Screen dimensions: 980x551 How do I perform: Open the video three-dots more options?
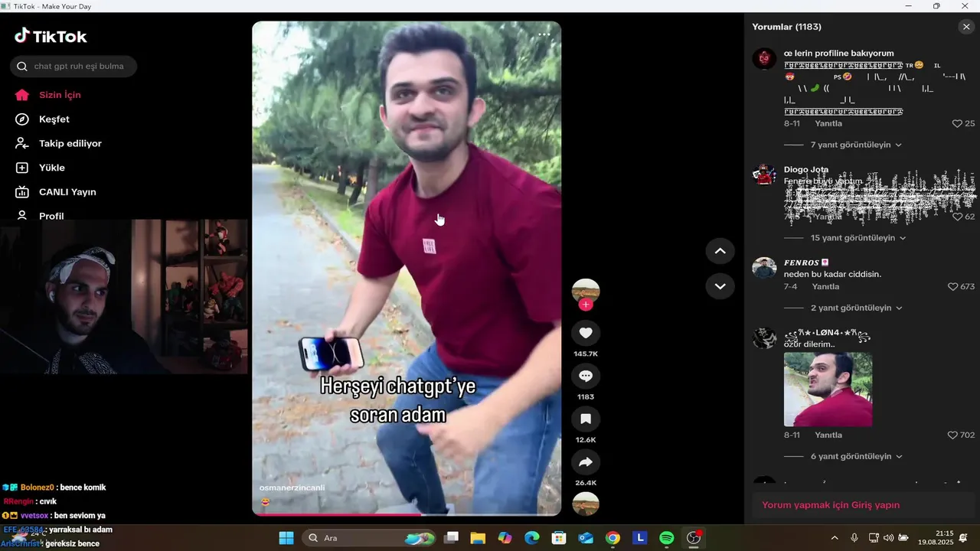pyautogui.click(x=544, y=34)
